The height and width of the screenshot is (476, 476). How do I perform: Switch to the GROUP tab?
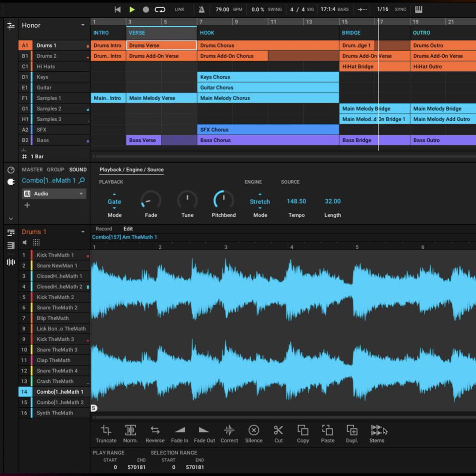coord(56,169)
